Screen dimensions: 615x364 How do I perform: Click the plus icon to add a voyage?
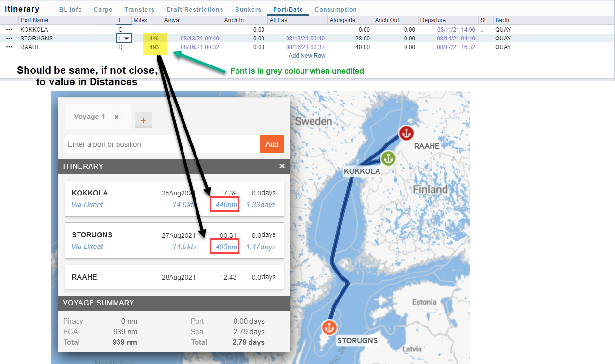tap(143, 120)
